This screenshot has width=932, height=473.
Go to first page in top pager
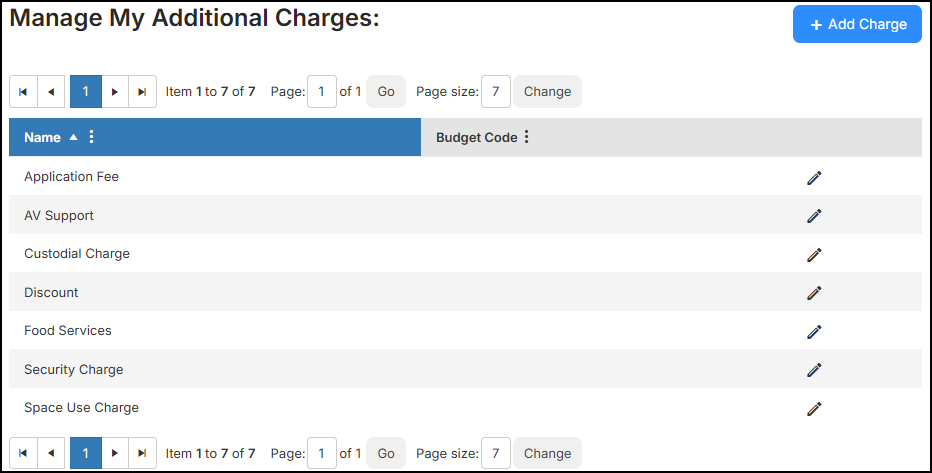(x=23, y=92)
